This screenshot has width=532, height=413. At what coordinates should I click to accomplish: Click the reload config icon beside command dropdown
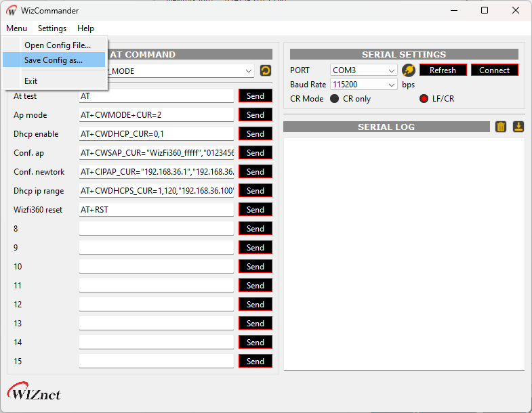265,70
